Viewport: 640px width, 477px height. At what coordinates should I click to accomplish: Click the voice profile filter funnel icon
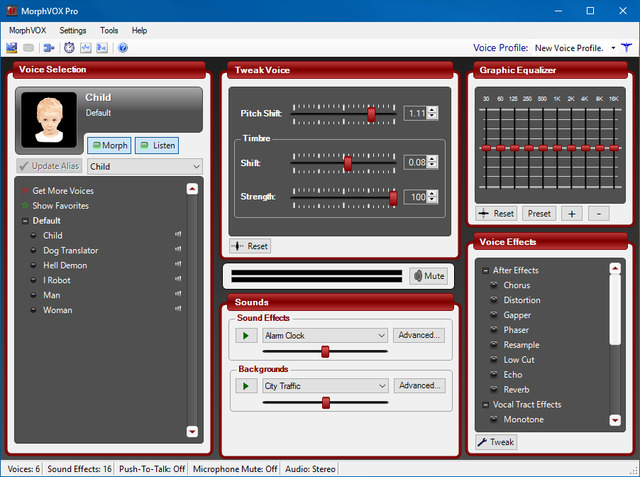627,47
